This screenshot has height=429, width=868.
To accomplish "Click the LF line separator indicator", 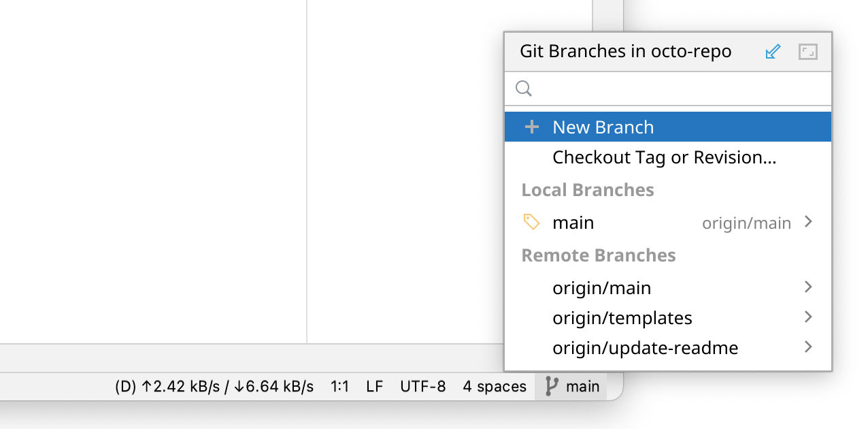I will tap(374, 387).
